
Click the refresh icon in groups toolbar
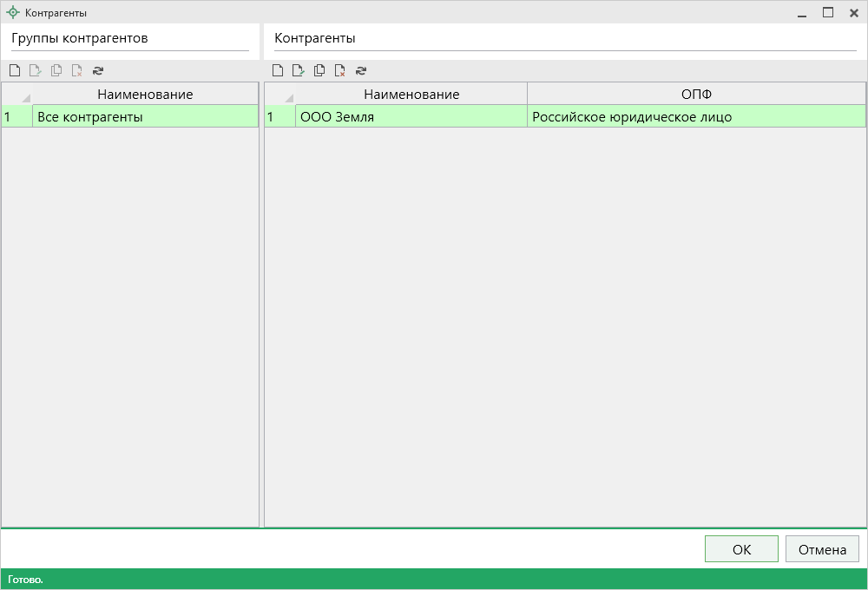(x=97, y=71)
